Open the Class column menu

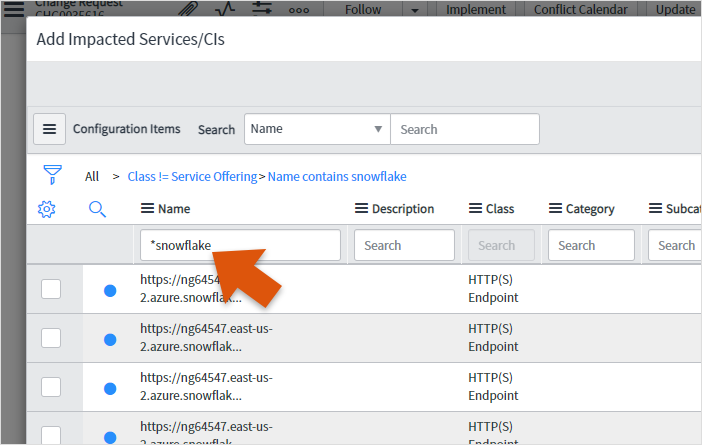tap(476, 209)
